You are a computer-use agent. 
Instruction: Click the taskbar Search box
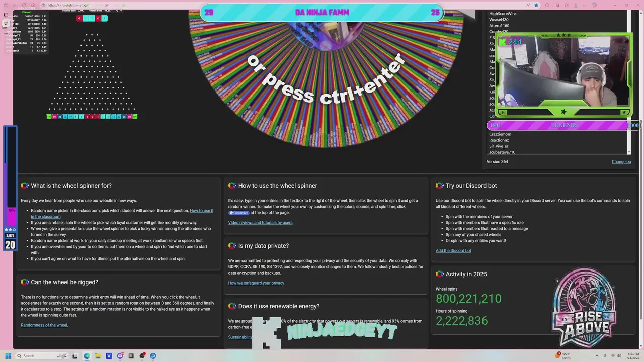pos(42,356)
